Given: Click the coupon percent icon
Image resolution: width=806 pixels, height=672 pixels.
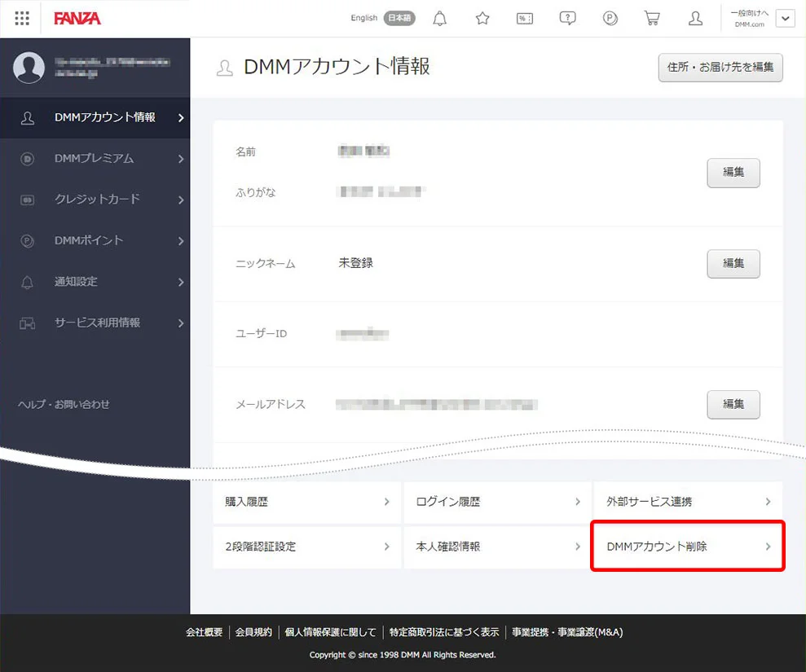Looking at the screenshot, I should 525,18.
